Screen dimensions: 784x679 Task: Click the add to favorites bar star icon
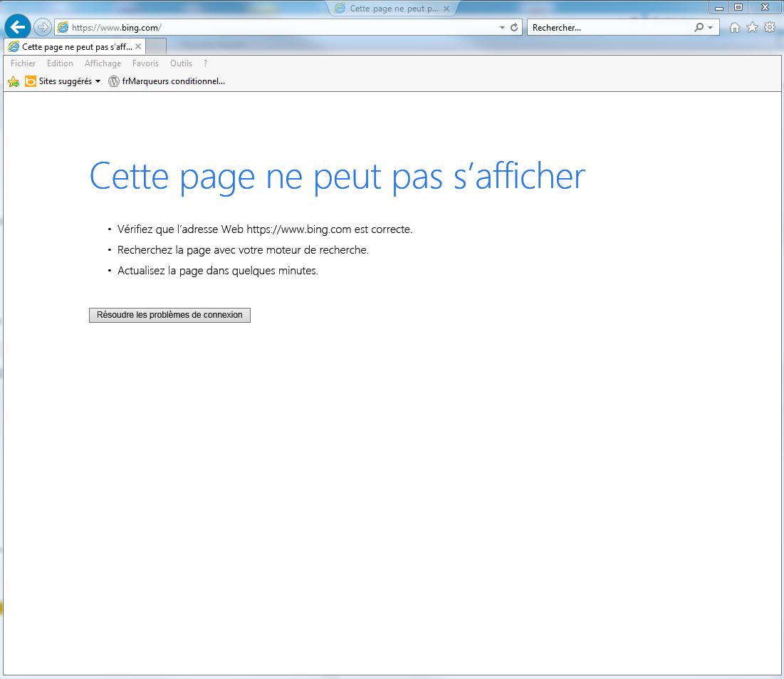point(13,82)
